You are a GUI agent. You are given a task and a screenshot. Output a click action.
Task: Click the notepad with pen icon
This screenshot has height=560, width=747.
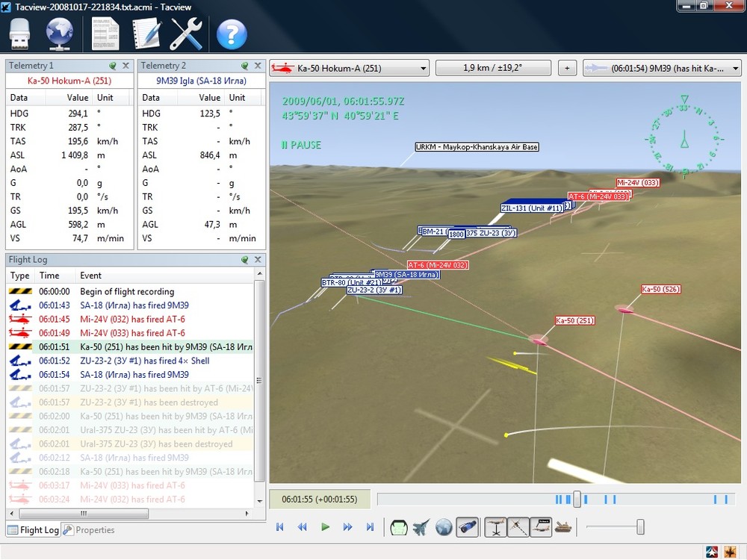click(x=146, y=34)
